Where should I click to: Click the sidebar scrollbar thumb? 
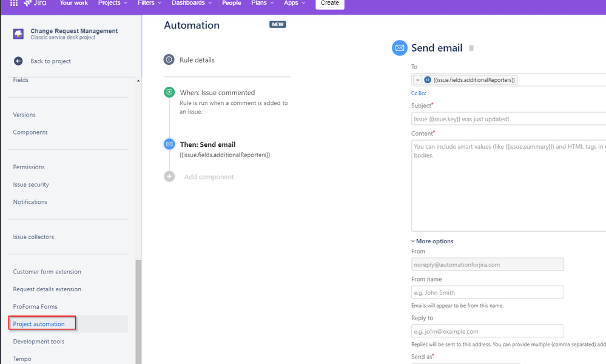click(x=138, y=311)
